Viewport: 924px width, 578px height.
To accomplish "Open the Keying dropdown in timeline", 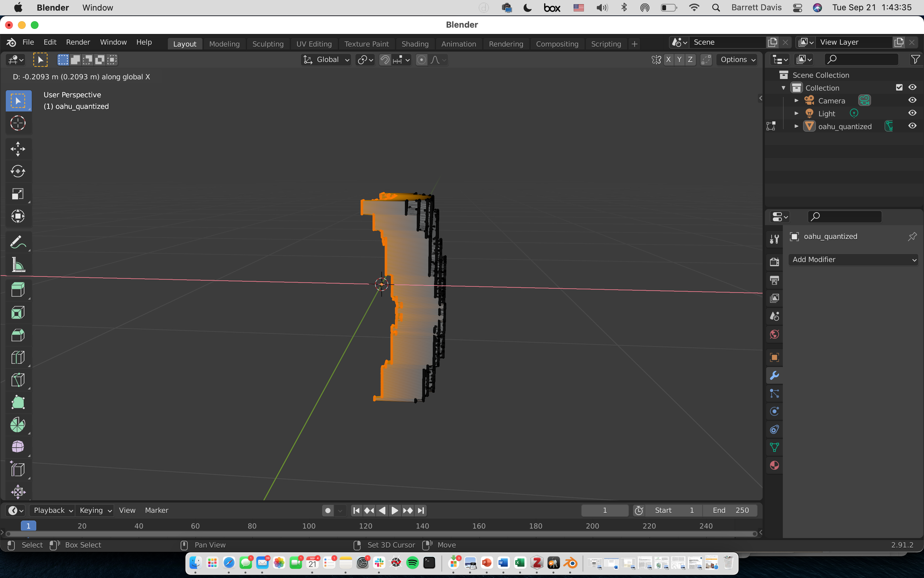I will [95, 510].
